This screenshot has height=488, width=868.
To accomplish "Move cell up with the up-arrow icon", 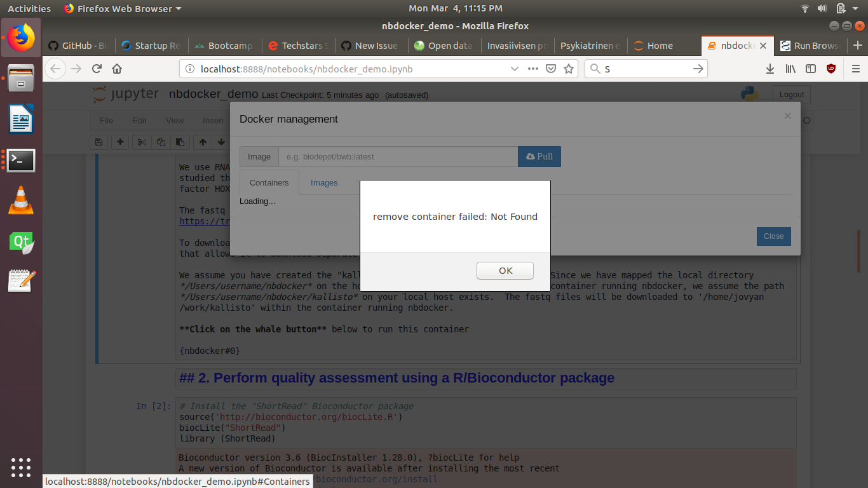I will [x=202, y=142].
